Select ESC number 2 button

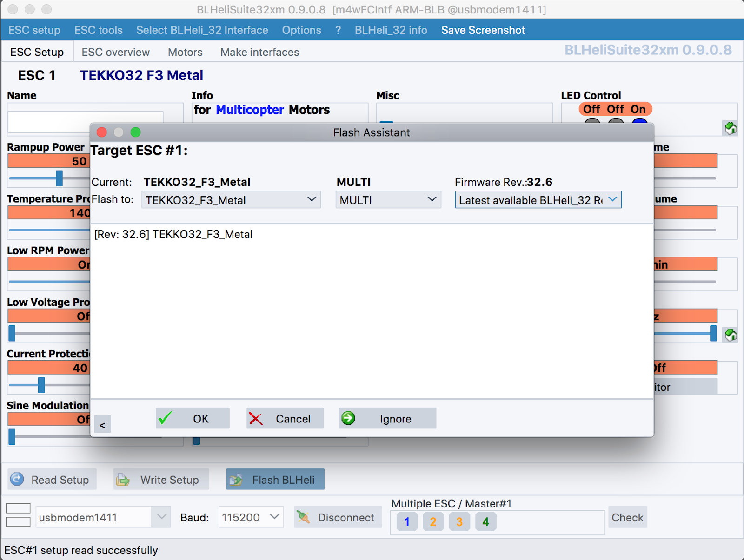433,522
